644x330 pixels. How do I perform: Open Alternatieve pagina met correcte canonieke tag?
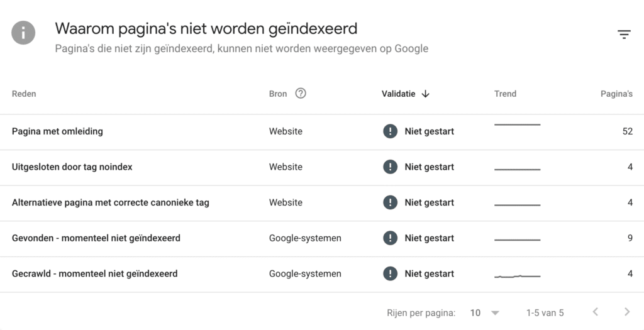[110, 202]
